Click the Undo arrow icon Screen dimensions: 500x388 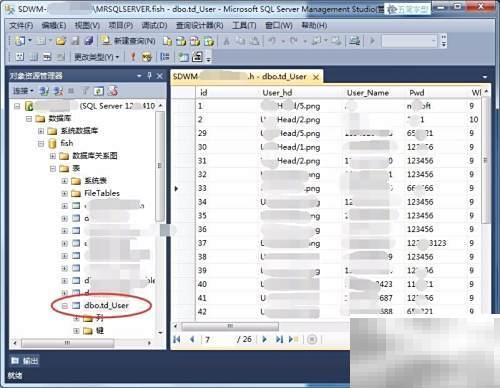point(272,41)
